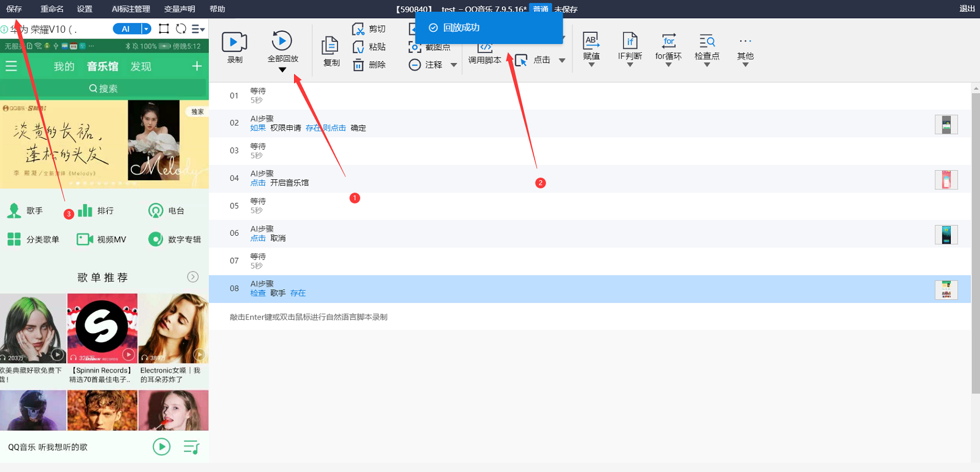This screenshot has width=980, height=472.
Task: Tap the play button in bottom player bar
Action: pyautogui.click(x=162, y=447)
